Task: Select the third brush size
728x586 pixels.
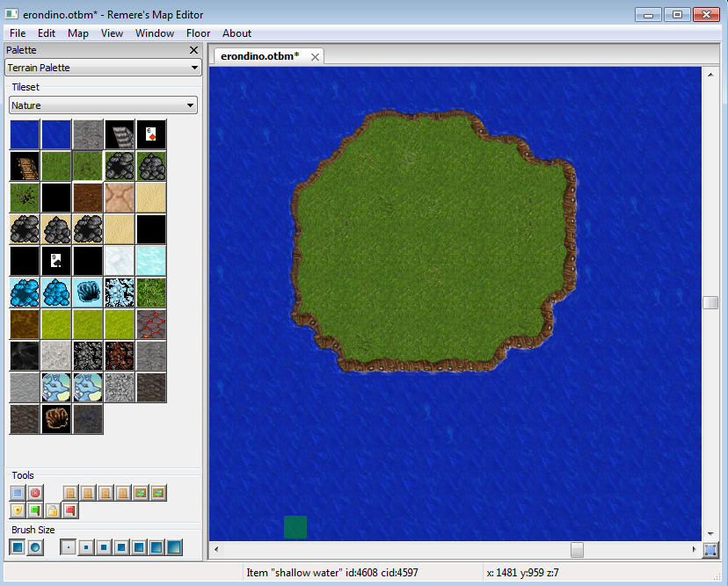Action: click(104, 547)
